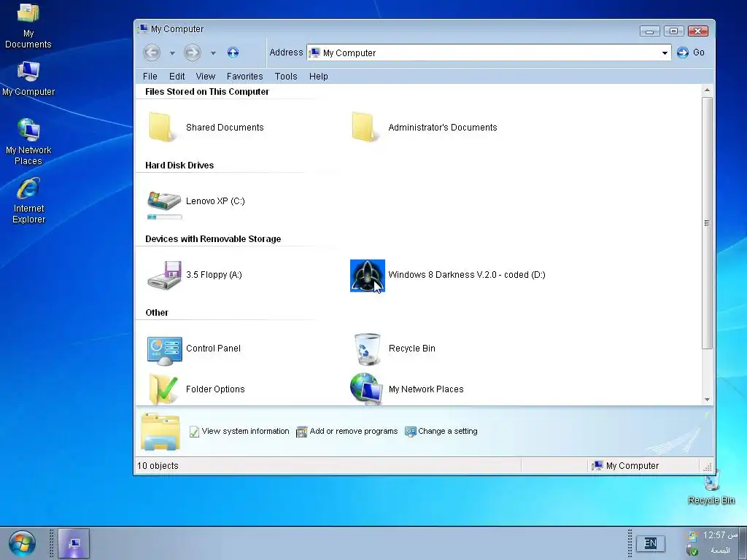Click the My Computer title bar icon

(142, 29)
